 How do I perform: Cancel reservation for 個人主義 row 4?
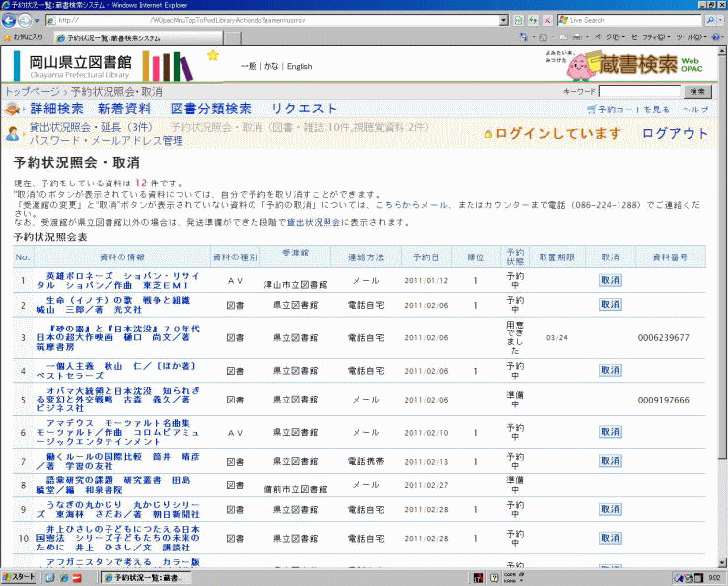coord(610,370)
